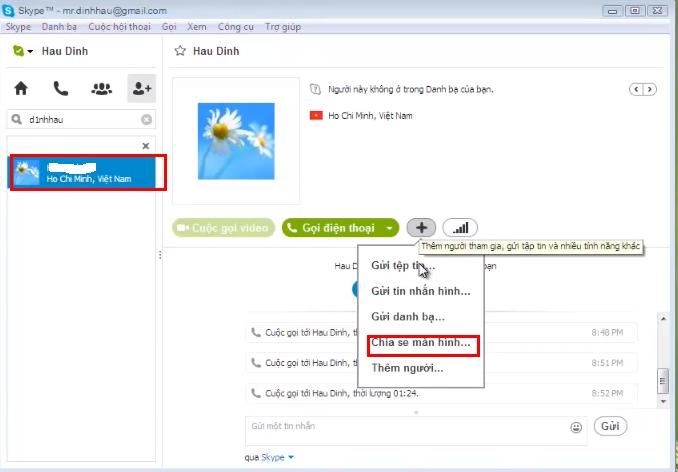The image size is (678, 472).
Task: Star Hau Dinh as a favorite
Action: coord(180,51)
